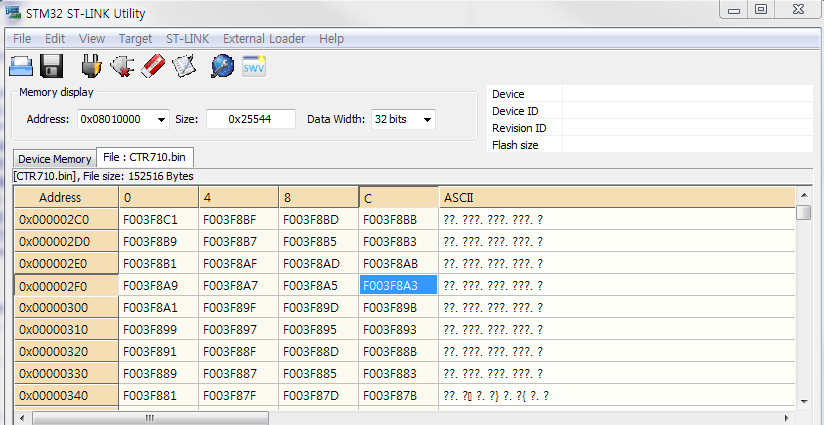Click the Save file floppy disk icon

coord(52,67)
